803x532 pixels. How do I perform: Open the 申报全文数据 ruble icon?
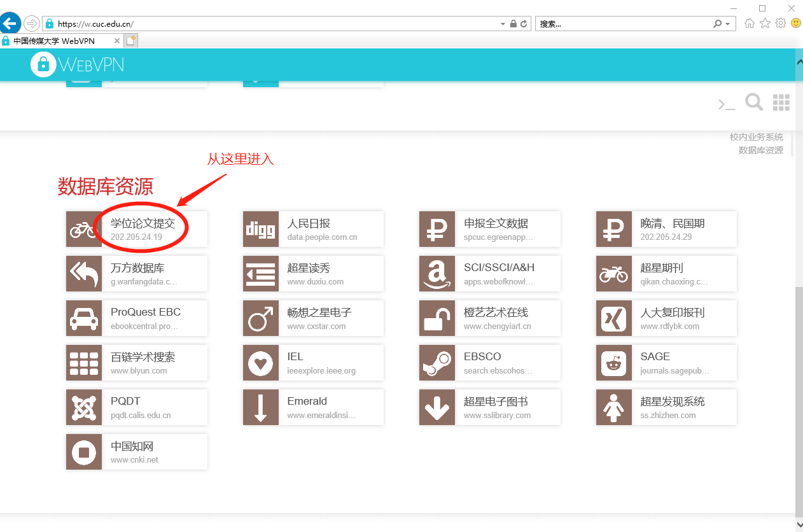(x=437, y=229)
